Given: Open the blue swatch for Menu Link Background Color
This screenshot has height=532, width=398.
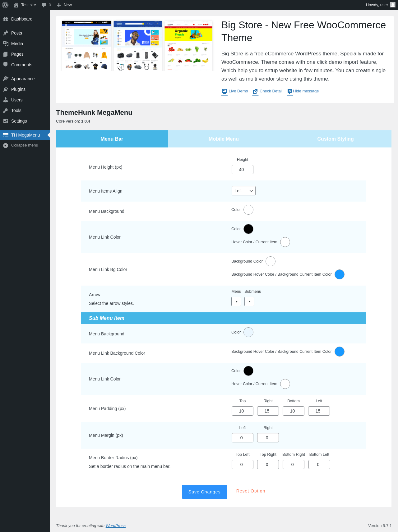Looking at the screenshot, I should (x=340, y=352).
